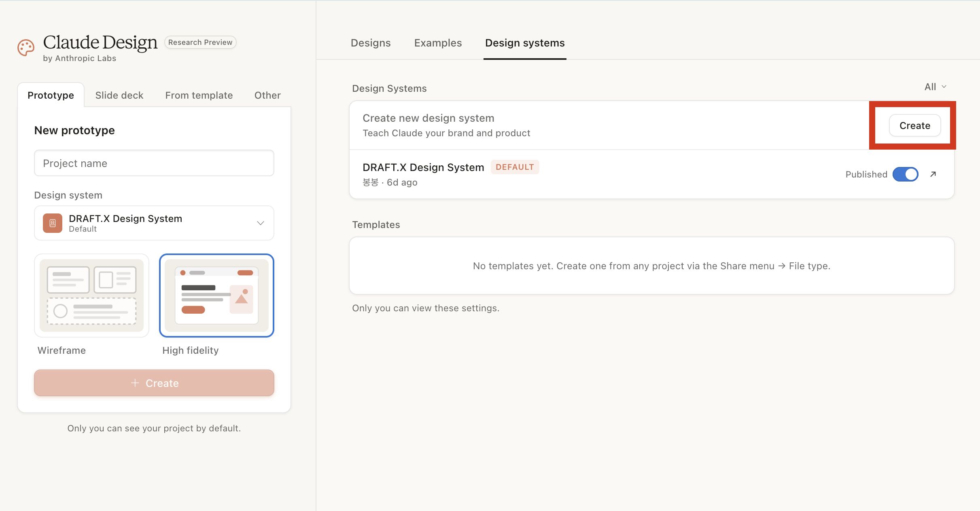Click the 'by Anthropic Labs' text
Image resolution: width=980 pixels, height=511 pixels.
80,58
